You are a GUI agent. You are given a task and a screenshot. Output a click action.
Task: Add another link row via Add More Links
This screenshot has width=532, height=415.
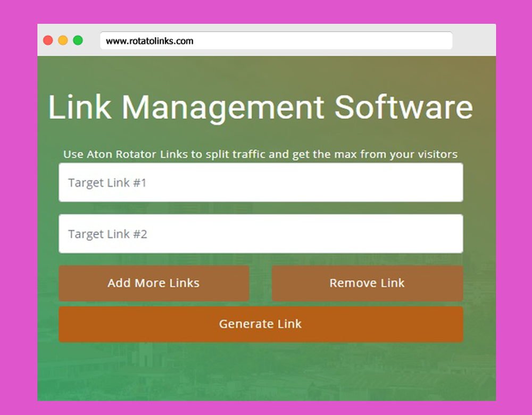(x=154, y=283)
